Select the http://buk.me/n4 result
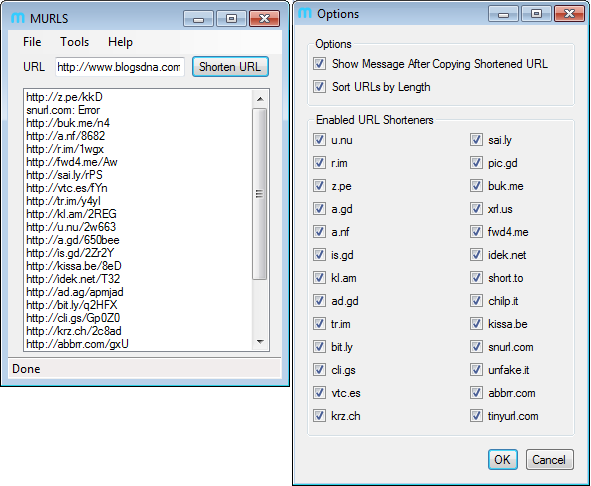The width and height of the screenshot is (591, 486). (x=68, y=123)
